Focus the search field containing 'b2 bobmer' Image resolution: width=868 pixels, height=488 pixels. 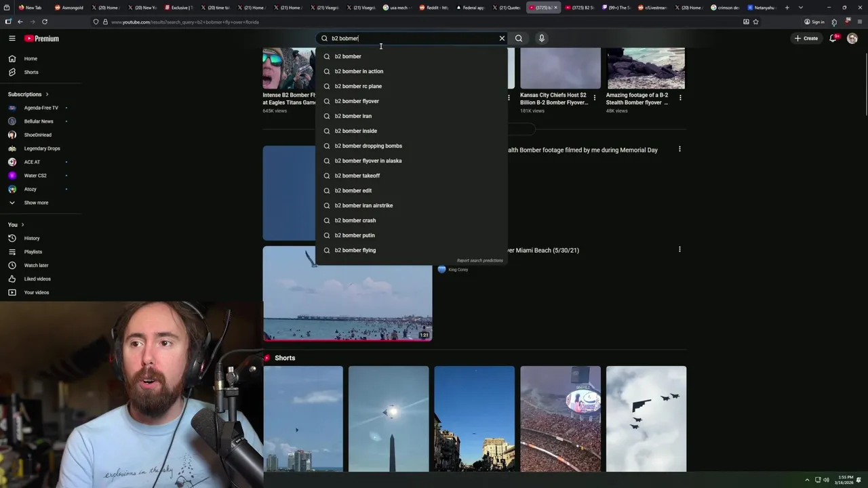412,39
